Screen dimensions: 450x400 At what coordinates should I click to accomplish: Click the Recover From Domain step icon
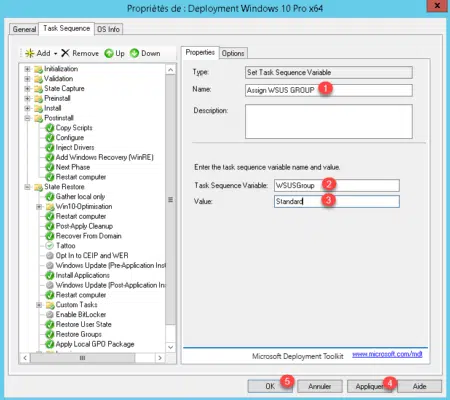(50, 236)
